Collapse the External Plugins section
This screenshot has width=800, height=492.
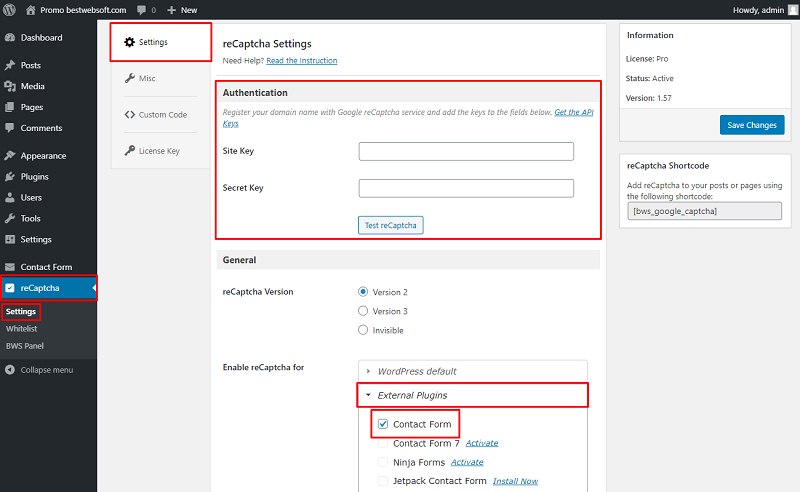point(472,395)
